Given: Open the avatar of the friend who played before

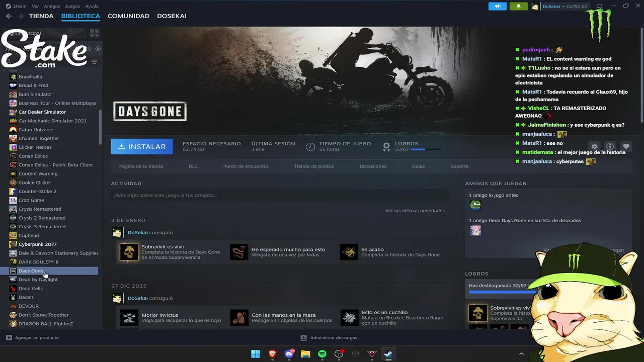Looking at the screenshot, I should [475, 205].
